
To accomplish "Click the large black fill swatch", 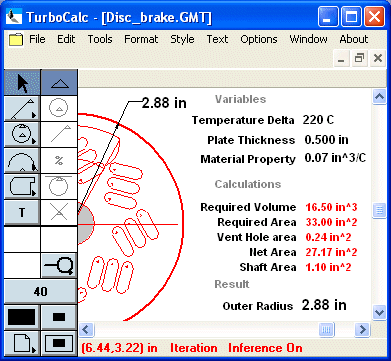I will (22, 317).
